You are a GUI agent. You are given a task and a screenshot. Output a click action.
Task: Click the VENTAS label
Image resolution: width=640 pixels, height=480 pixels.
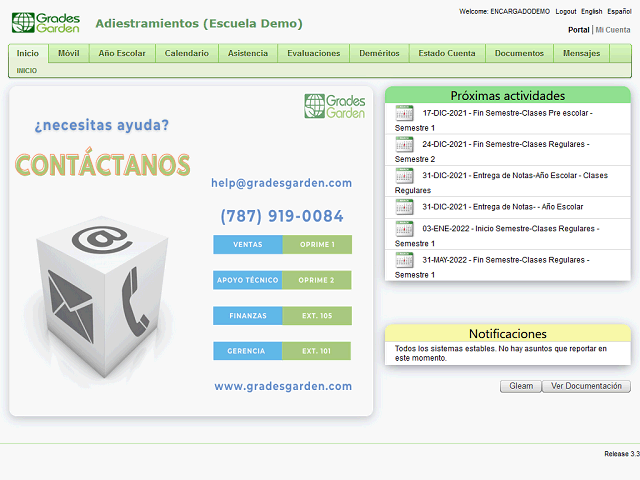pyautogui.click(x=248, y=244)
